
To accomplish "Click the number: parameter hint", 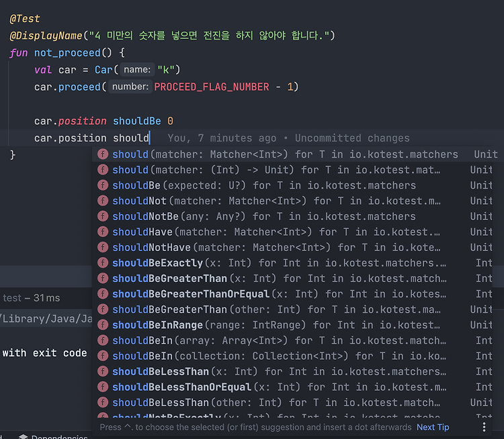I will tap(130, 87).
